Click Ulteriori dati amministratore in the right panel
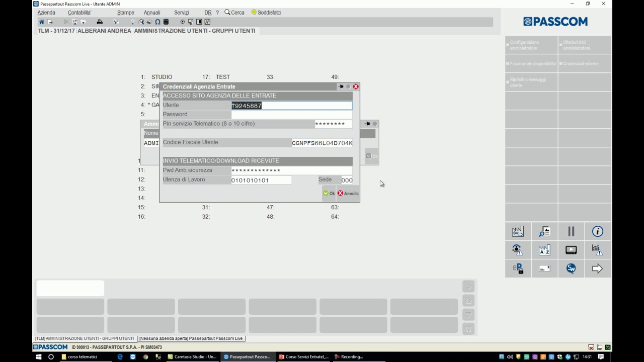The width and height of the screenshot is (644, 362). (x=585, y=45)
